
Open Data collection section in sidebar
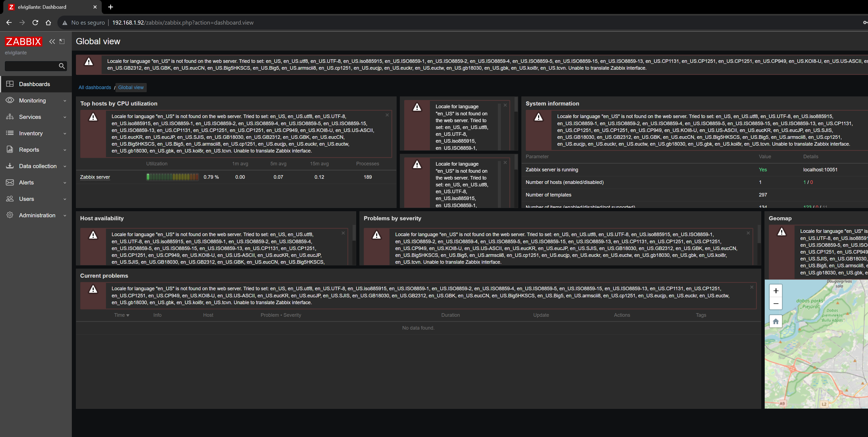pos(36,166)
